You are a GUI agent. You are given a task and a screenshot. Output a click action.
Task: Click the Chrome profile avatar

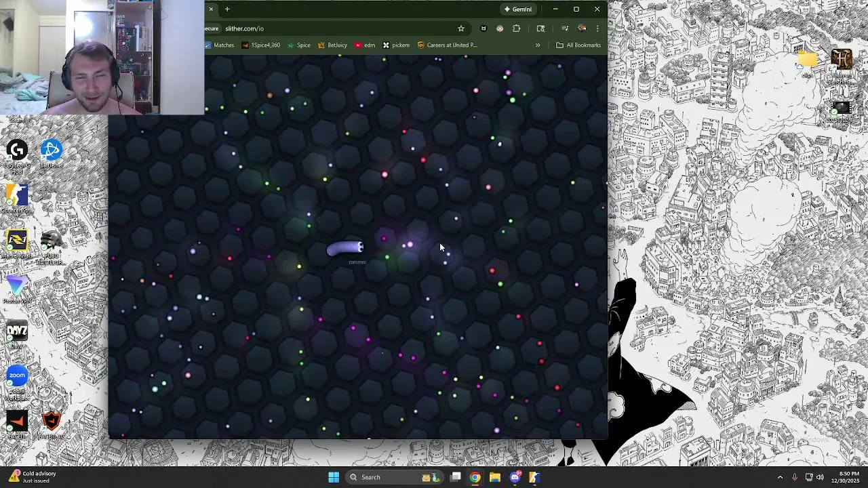[582, 28]
